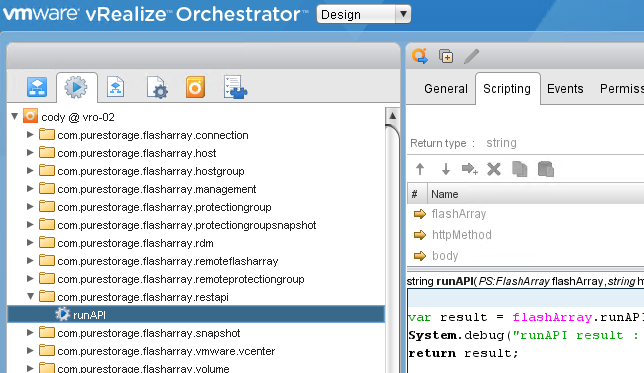Expand the protectiongroupsnapshot module
Screen dimensions: 644x373
(x=30, y=225)
